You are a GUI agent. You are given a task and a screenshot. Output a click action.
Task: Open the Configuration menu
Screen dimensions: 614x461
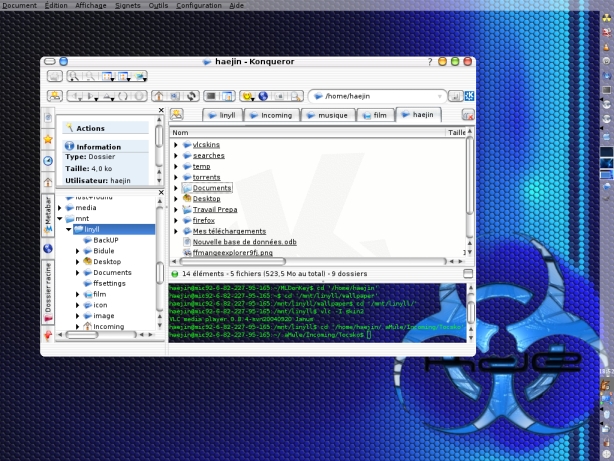[199, 5]
